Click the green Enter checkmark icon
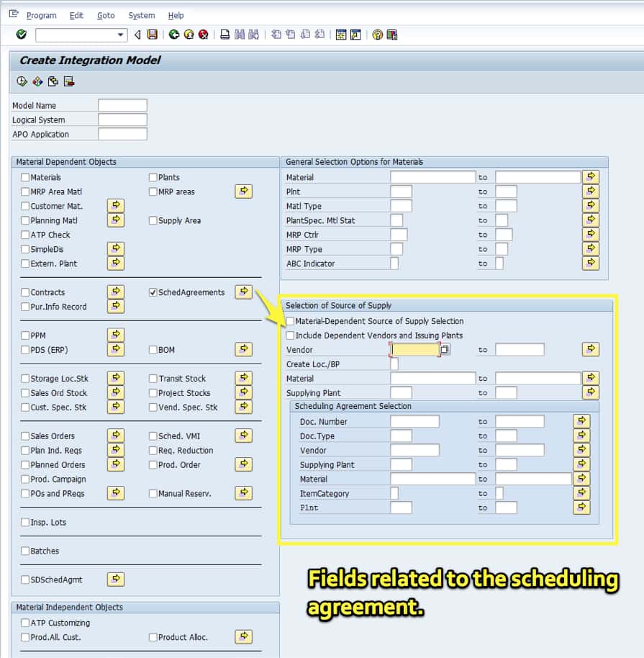This screenshot has height=658, width=644. point(22,35)
